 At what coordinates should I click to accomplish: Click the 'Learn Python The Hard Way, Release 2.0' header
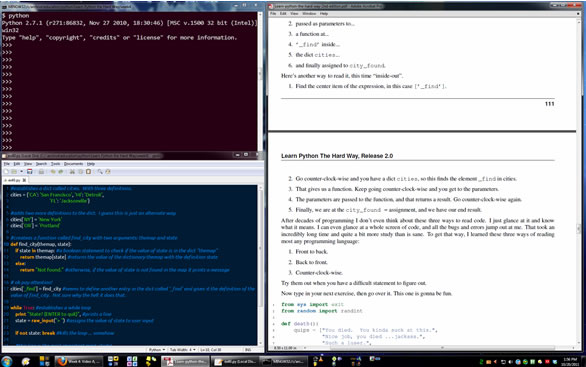(x=337, y=156)
